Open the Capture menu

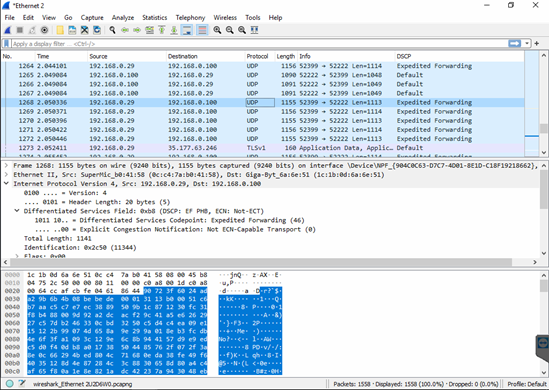pyautogui.click(x=92, y=18)
